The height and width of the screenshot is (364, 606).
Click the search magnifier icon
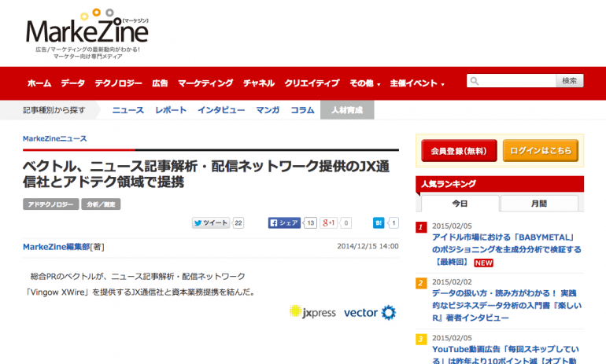pyautogui.click(x=475, y=81)
